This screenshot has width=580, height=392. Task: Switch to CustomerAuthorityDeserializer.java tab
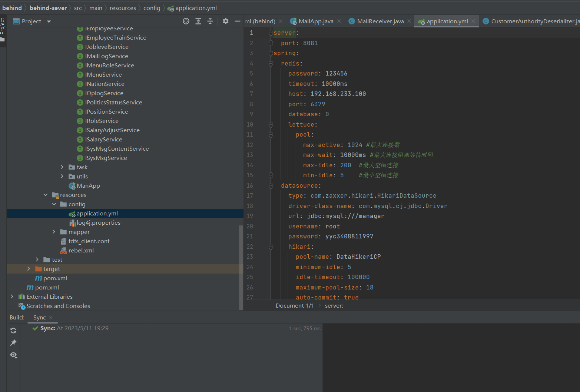point(531,21)
